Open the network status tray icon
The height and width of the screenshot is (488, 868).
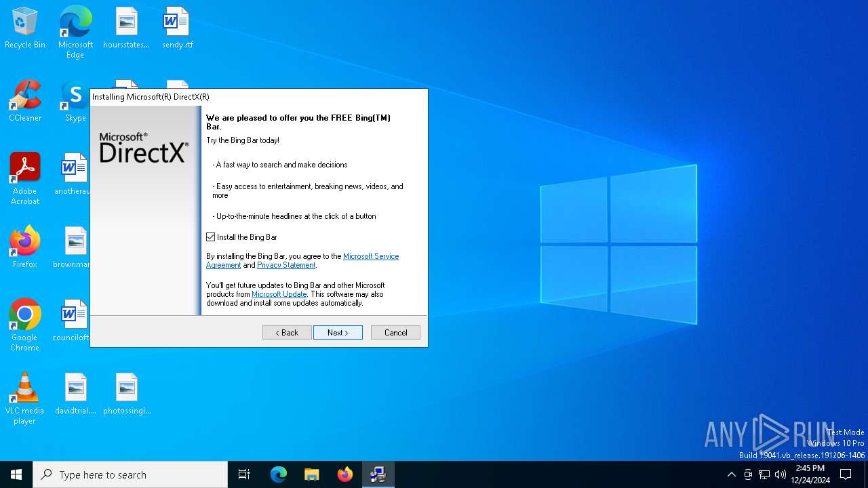764,474
